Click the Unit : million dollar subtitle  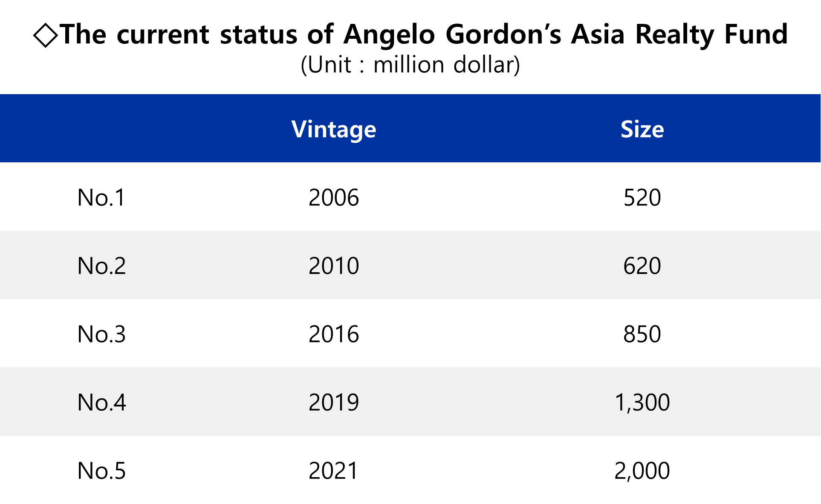click(410, 65)
